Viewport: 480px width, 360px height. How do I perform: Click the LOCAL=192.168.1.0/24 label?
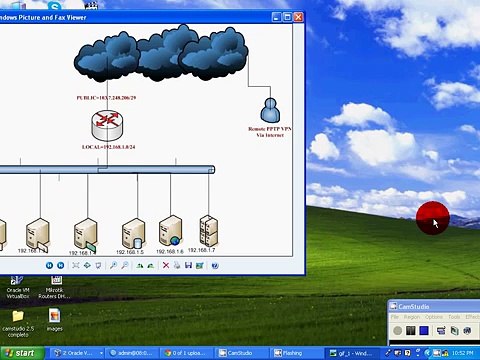[x=109, y=147]
